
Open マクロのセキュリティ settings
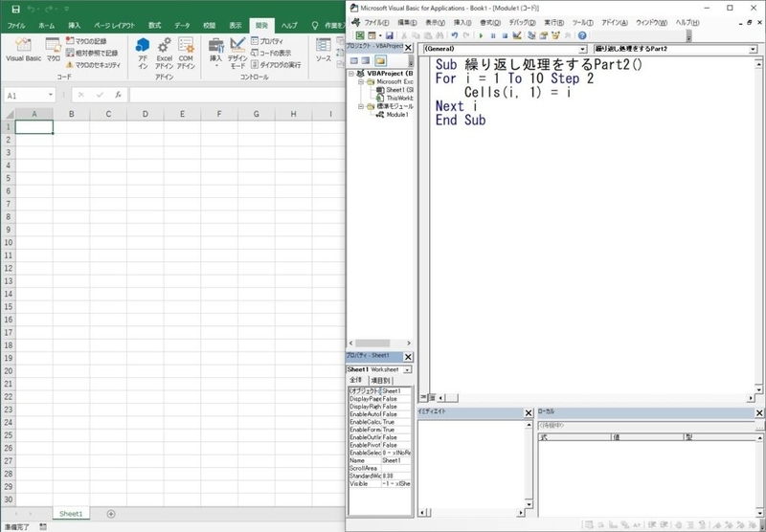pyautogui.click(x=93, y=64)
